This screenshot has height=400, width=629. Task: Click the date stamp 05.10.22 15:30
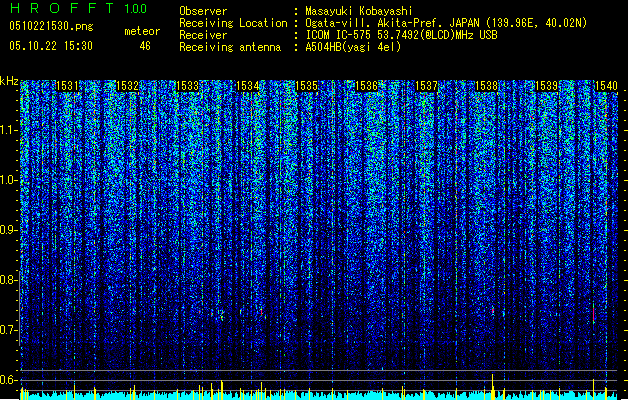click(51, 46)
